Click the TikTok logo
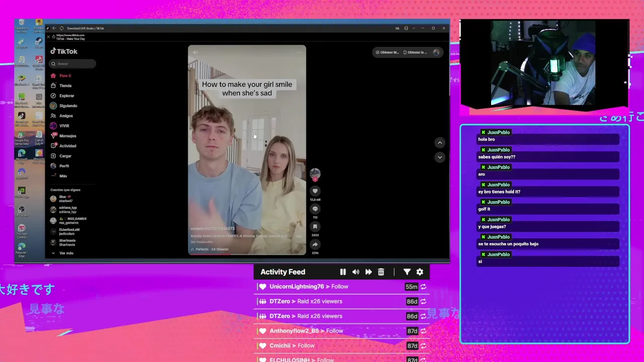This screenshot has width=644, height=362. click(64, 51)
